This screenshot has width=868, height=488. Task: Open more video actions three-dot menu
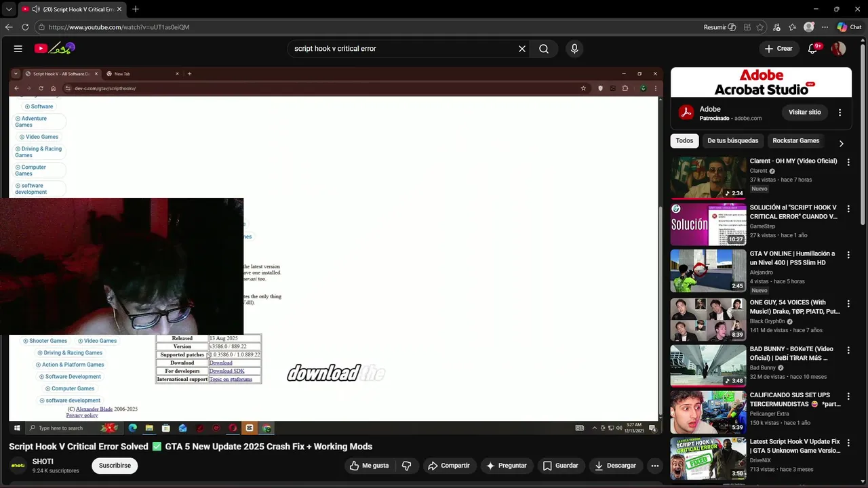[655, 466]
